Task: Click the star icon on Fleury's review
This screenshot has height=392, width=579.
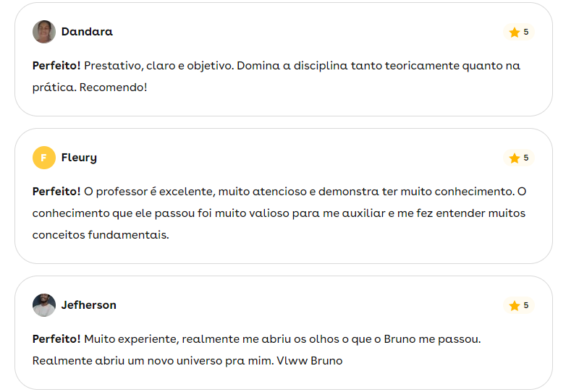Action: tap(515, 158)
